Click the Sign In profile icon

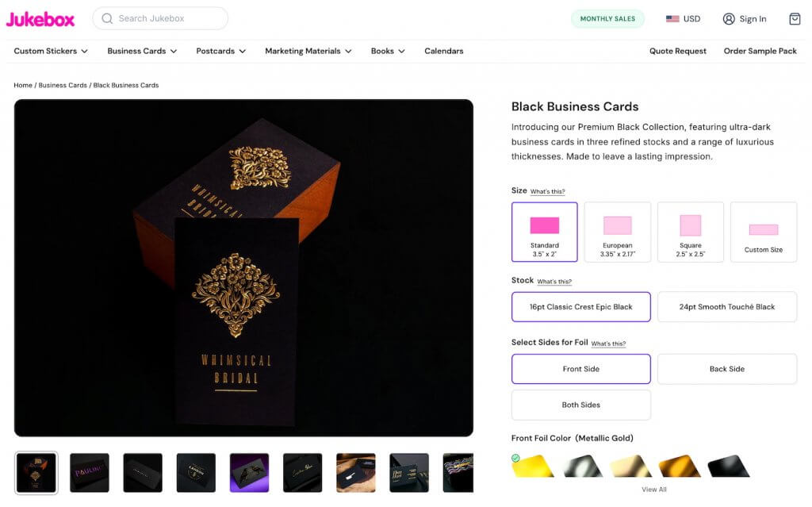730,18
